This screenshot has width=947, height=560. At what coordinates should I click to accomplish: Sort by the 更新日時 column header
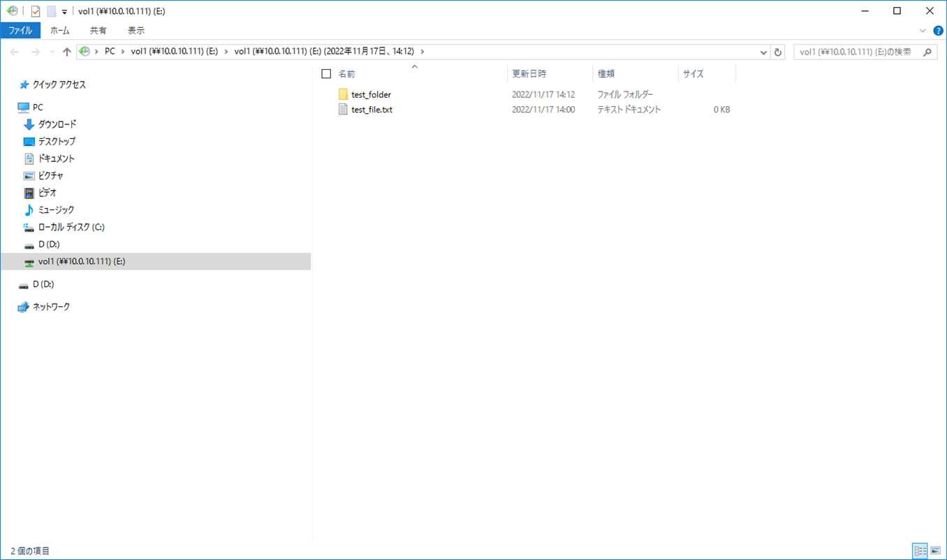529,74
